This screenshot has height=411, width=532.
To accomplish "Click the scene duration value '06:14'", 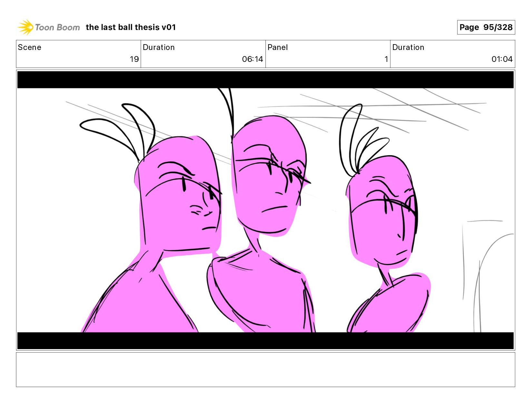I will tap(252, 59).
